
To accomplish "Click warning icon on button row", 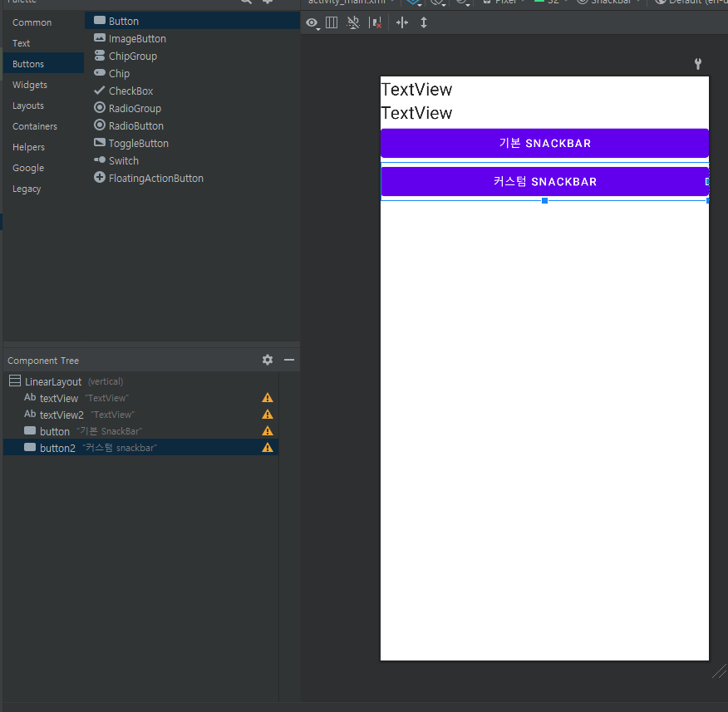I will tap(268, 430).
